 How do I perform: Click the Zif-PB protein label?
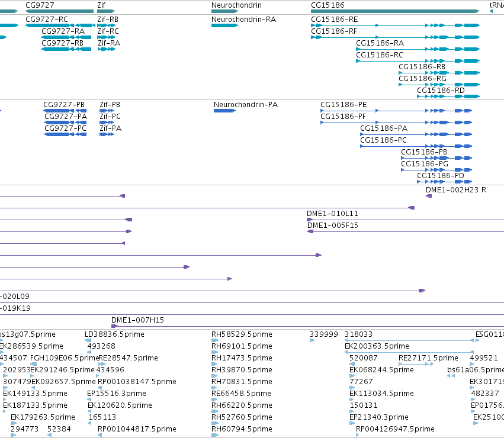tap(110, 105)
